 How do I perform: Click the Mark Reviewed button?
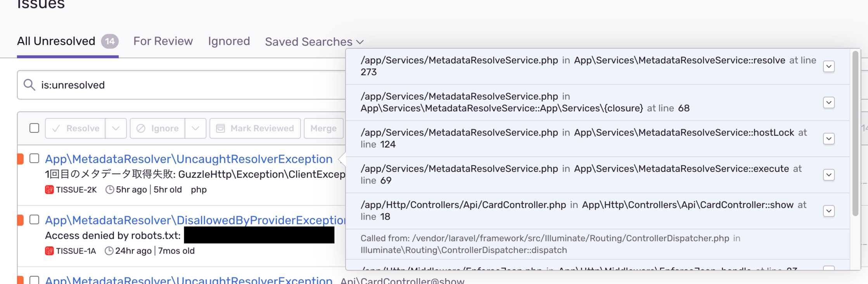point(255,128)
